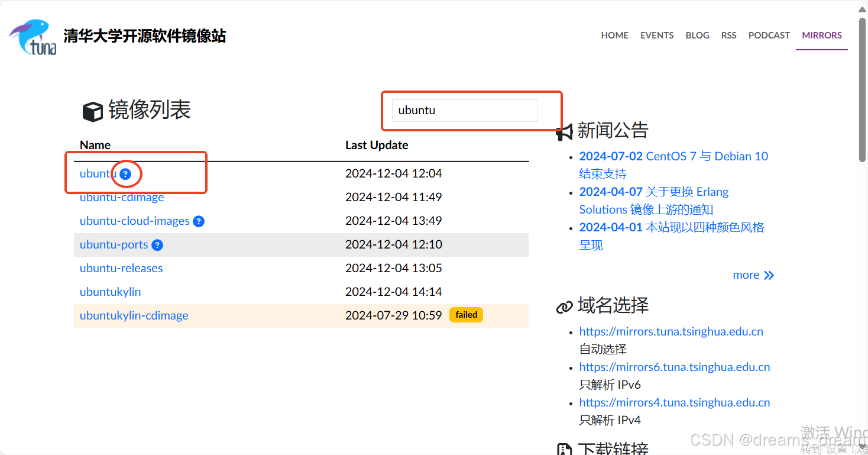The image size is (868, 455).
Task: Open the RSS nav item
Action: coord(728,35)
